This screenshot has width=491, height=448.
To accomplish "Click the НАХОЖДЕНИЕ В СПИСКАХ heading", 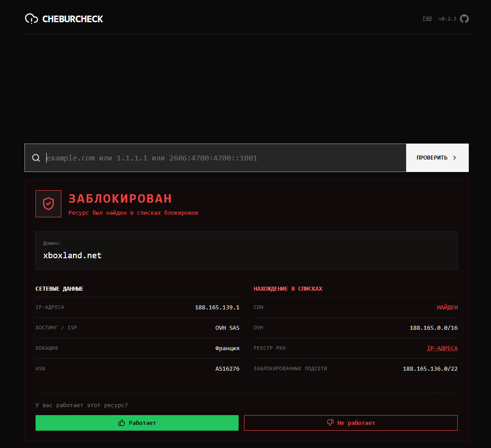I will pos(288,289).
